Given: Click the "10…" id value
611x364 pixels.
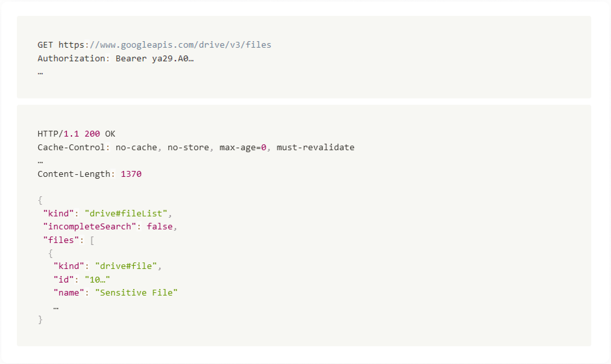Looking at the screenshot, I should pos(97,280).
